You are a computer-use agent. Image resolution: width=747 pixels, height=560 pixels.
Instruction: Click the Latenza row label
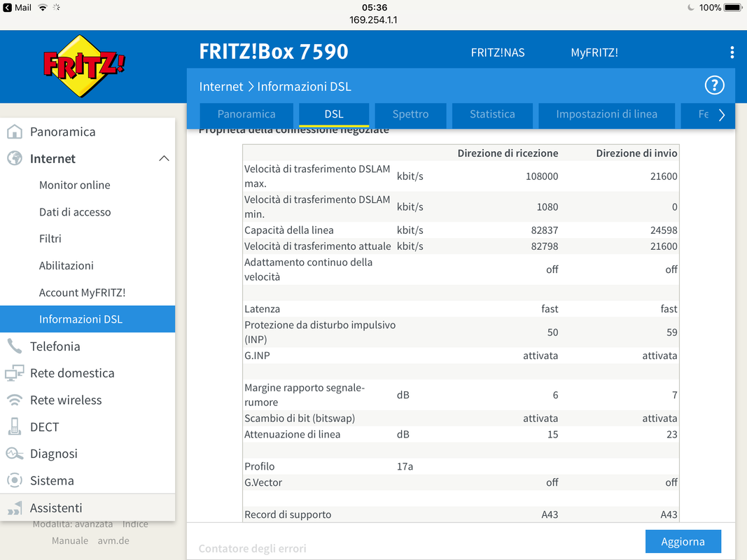click(x=262, y=309)
